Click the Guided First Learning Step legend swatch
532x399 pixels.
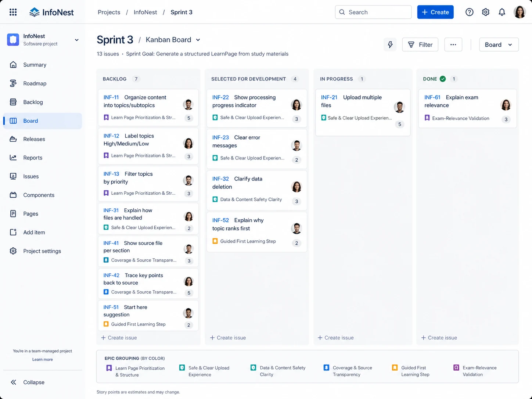pyautogui.click(x=395, y=367)
